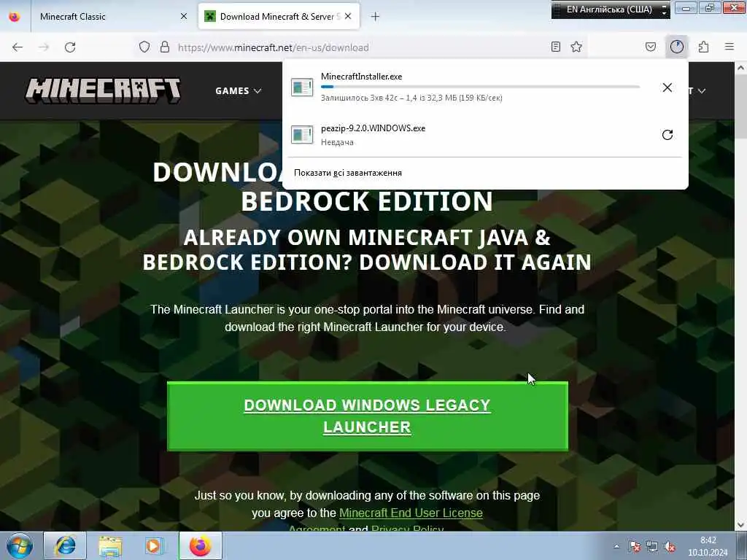
Task: Open the Minecraft End User License link
Action: tap(411, 513)
